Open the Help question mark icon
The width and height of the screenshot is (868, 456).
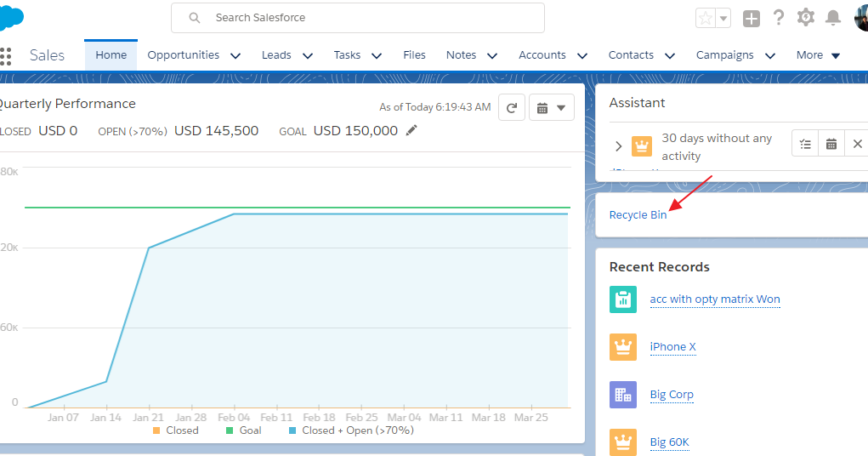tap(779, 18)
